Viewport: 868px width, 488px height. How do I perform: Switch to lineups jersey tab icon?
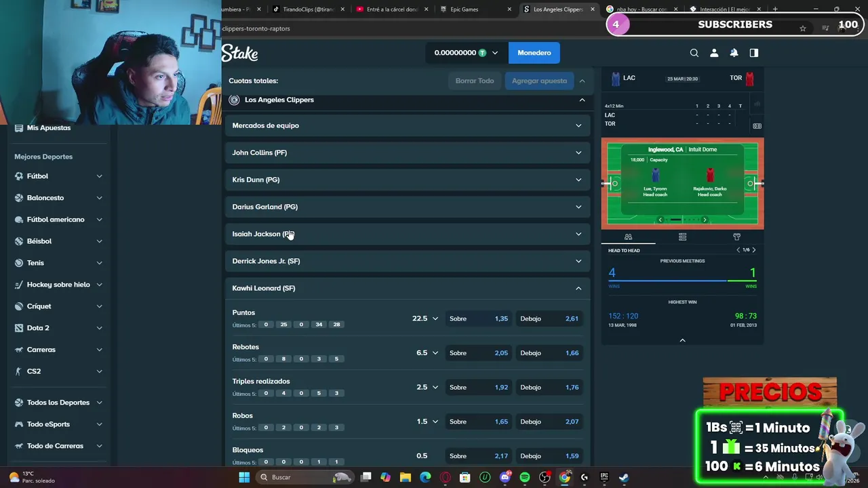pyautogui.click(x=736, y=237)
